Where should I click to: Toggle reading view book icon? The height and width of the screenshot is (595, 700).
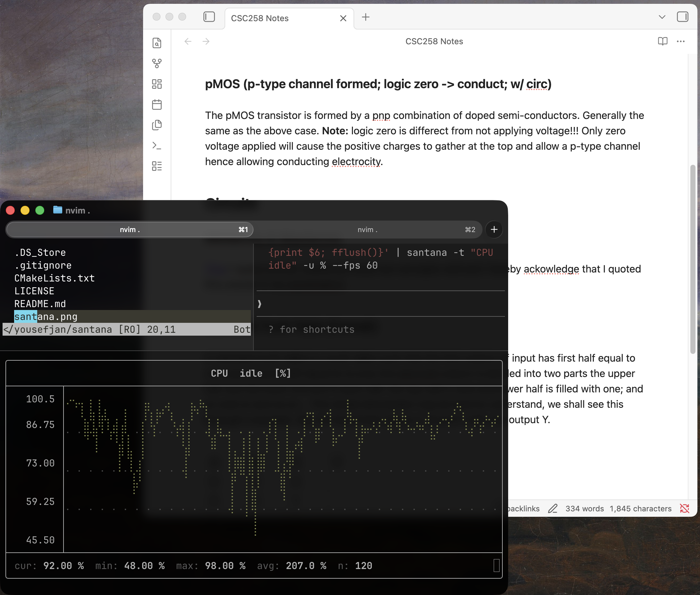[662, 41]
